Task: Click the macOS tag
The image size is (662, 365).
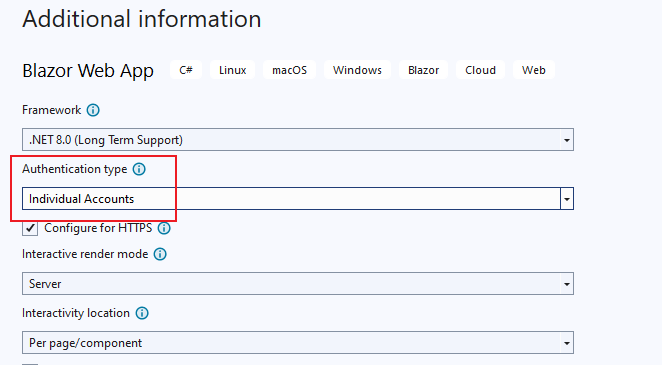Action: click(289, 70)
